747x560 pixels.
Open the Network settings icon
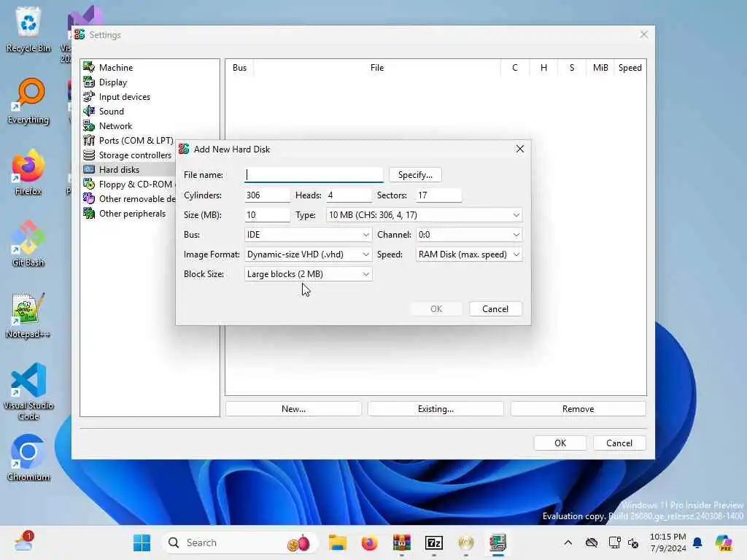[89, 125]
